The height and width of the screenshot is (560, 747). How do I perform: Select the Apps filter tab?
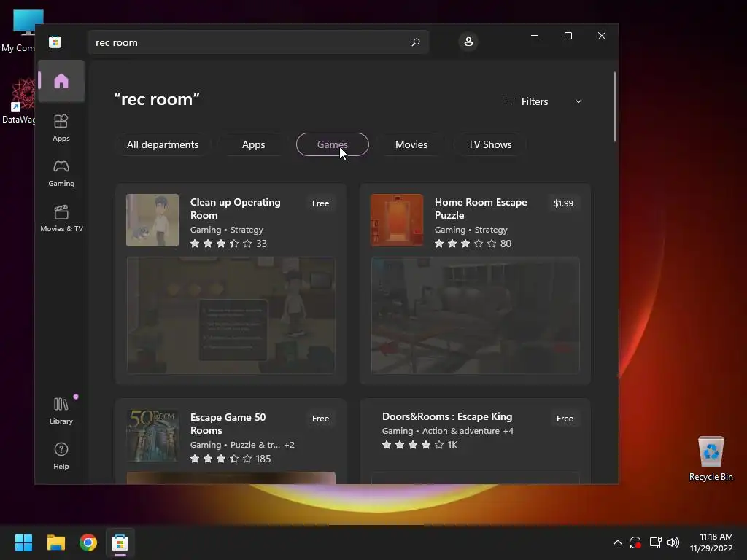(x=253, y=144)
